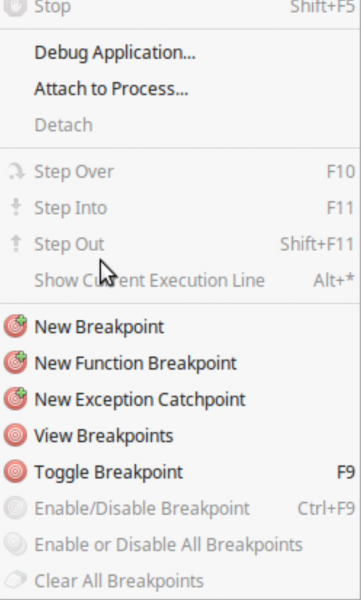Select Enable or Disable All Breakpoints
The image size is (361, 600).
click(x=180, y=545)
